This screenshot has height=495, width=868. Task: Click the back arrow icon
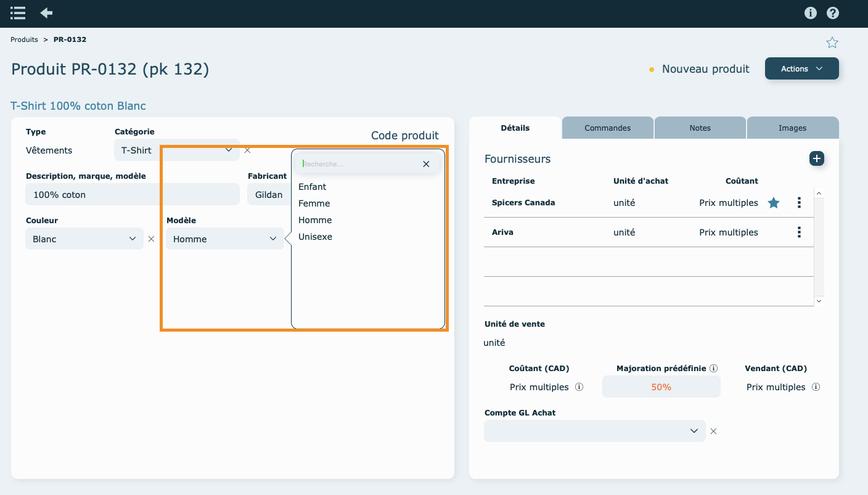coord(46,13)
